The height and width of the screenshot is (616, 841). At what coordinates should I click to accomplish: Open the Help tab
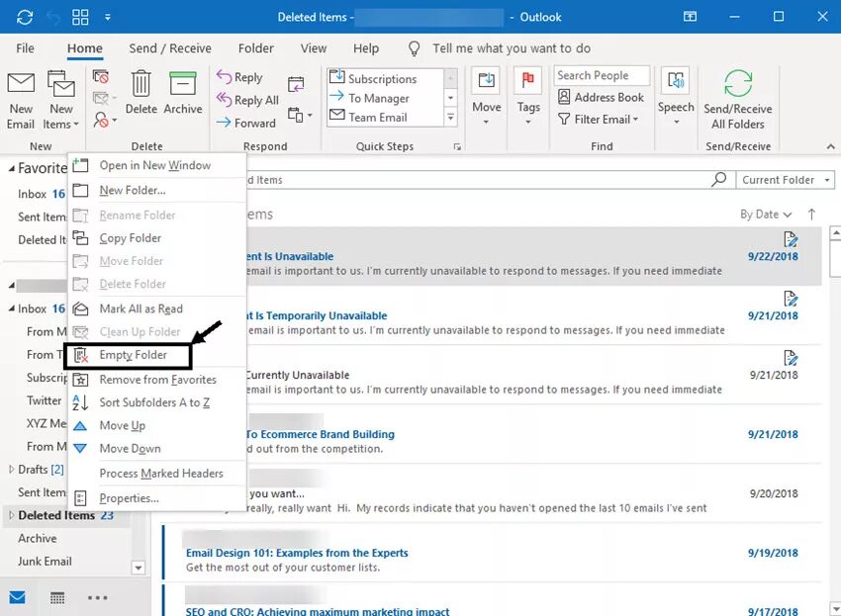[366, 48]
